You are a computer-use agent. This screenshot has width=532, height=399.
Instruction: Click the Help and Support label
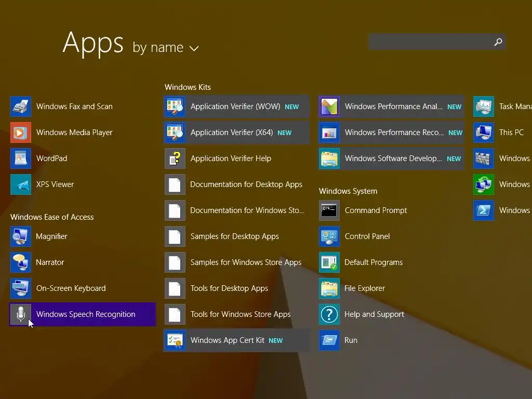click(374, 314)
